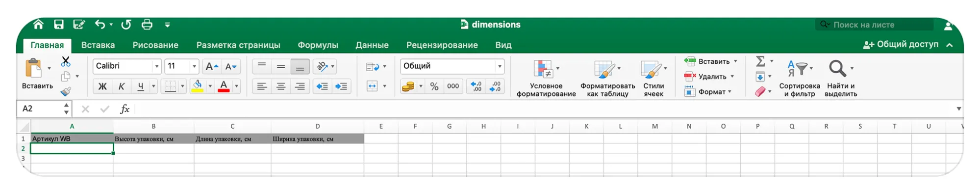This screenshot has height=196, width=980.
Task: Insert function using the fx icon
Action: pyautogui.click(x=125, y=109)
